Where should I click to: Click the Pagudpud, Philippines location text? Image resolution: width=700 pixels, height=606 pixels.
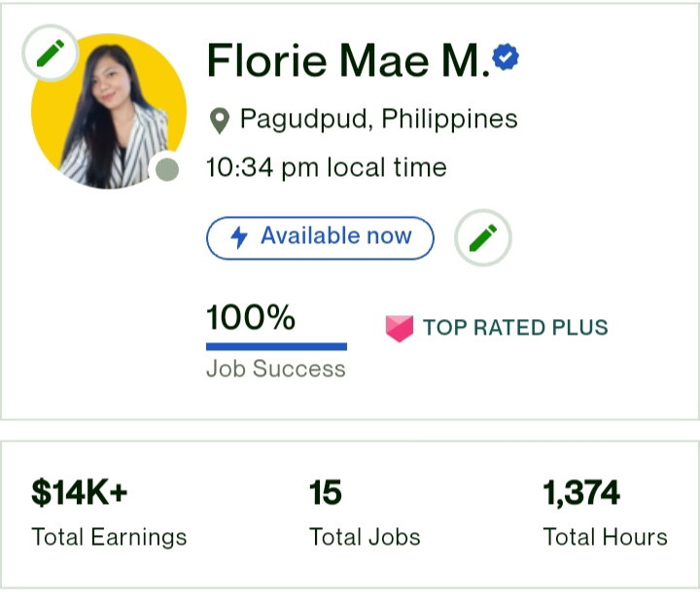click(378, 119)
